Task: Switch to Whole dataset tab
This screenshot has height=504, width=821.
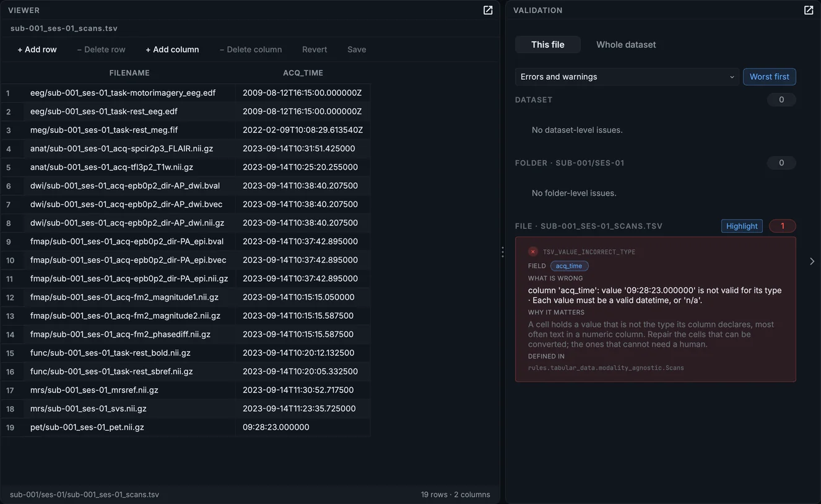Action: pyautogui.click(x=626, y=45)
